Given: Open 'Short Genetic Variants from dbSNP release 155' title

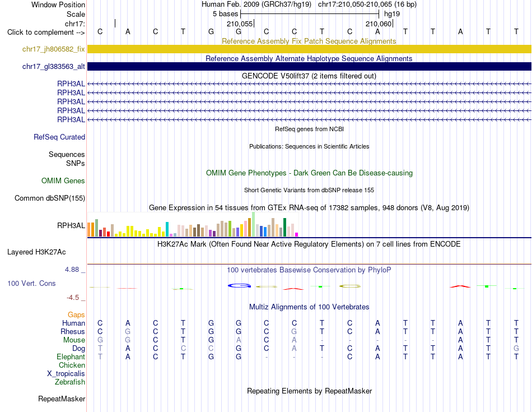Looking at the screenshot, I should (x=309, y=190).
